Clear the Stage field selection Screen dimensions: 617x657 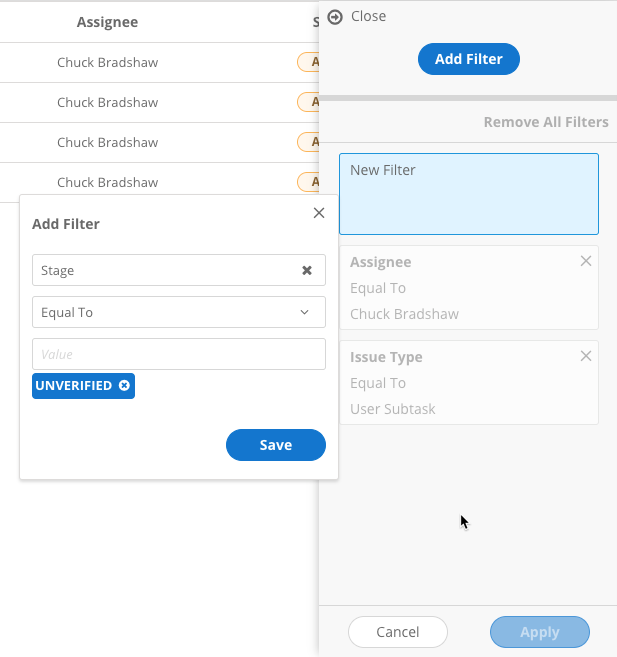307,270
